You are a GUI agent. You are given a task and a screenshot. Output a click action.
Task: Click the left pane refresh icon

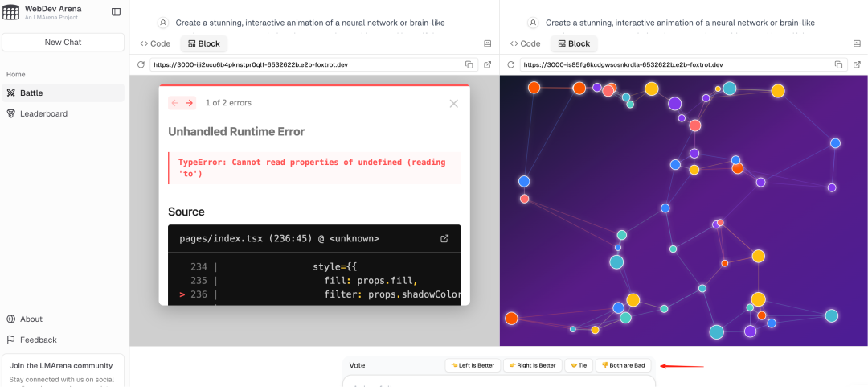(x=141, y=65)
